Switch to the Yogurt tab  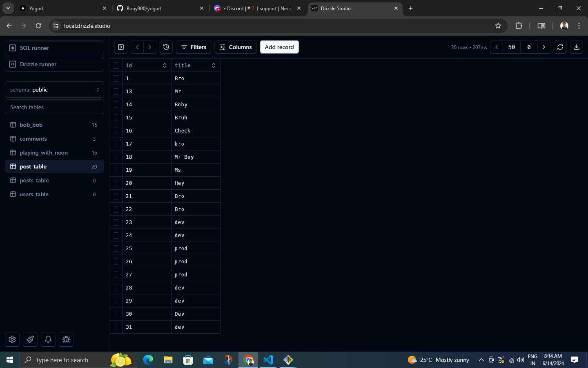pos(63,8)
